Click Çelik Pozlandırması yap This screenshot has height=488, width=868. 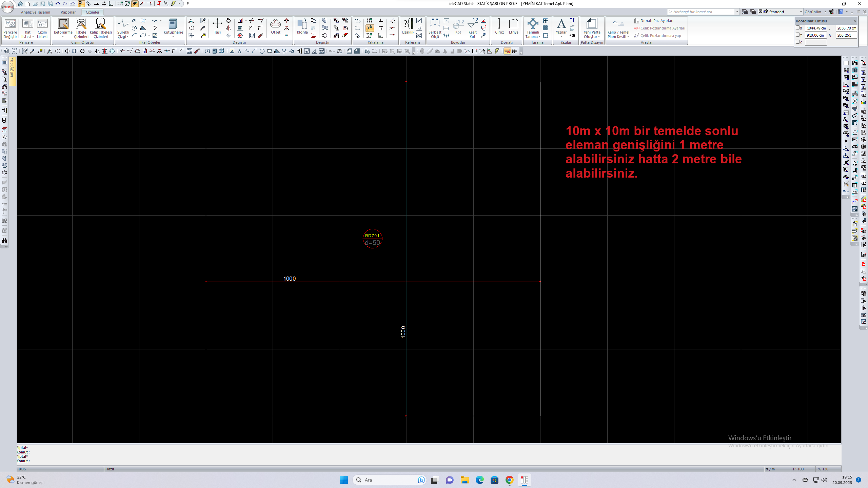pos(657,36)
